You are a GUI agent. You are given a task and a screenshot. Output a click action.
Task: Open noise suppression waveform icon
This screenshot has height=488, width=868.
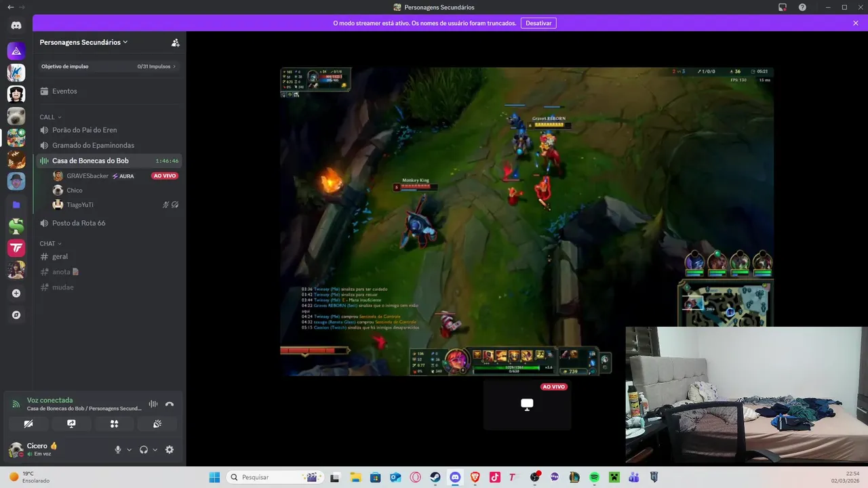point(153,404)
